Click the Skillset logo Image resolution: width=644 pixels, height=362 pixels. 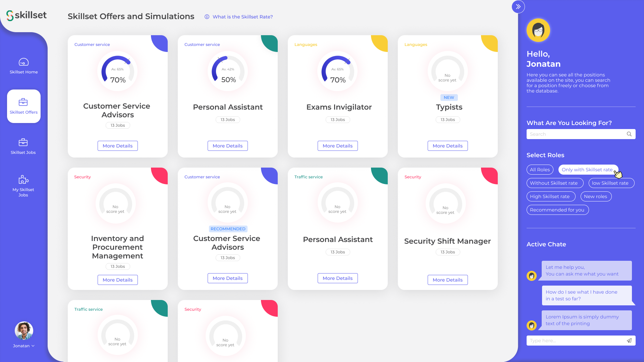coord(26,15)
